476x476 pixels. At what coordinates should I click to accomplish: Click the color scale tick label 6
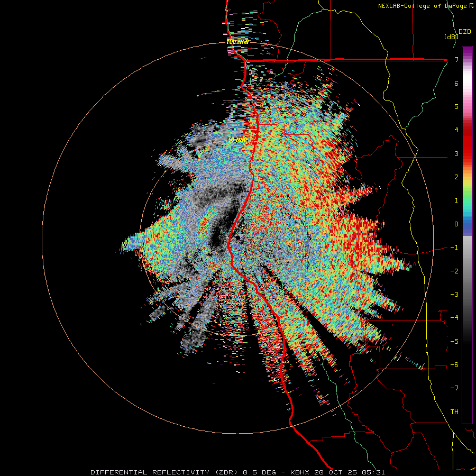pos(456,83)
